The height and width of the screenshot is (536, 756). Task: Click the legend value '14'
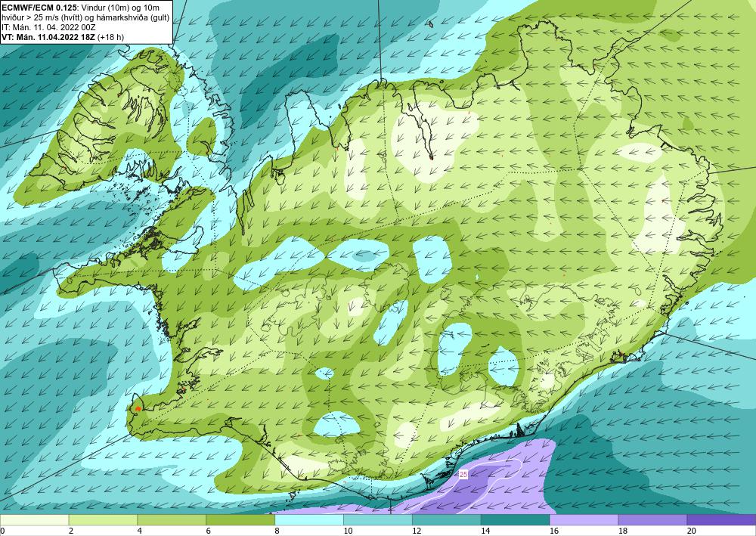485,531
